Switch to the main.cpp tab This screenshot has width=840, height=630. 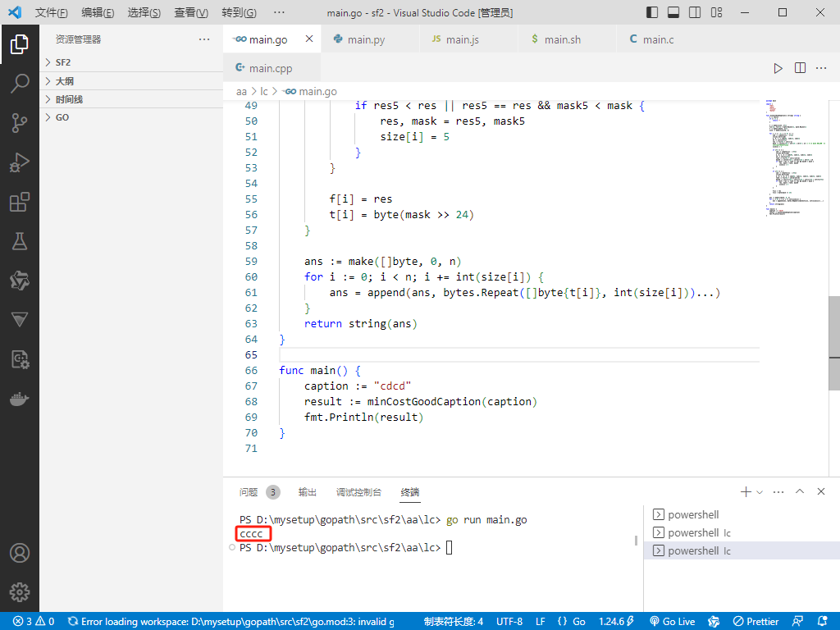(272, 68)
